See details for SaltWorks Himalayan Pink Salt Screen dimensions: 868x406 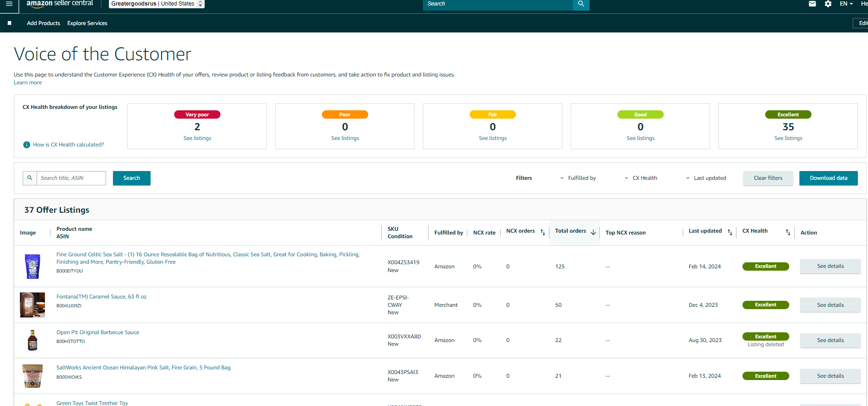point(830,376)
